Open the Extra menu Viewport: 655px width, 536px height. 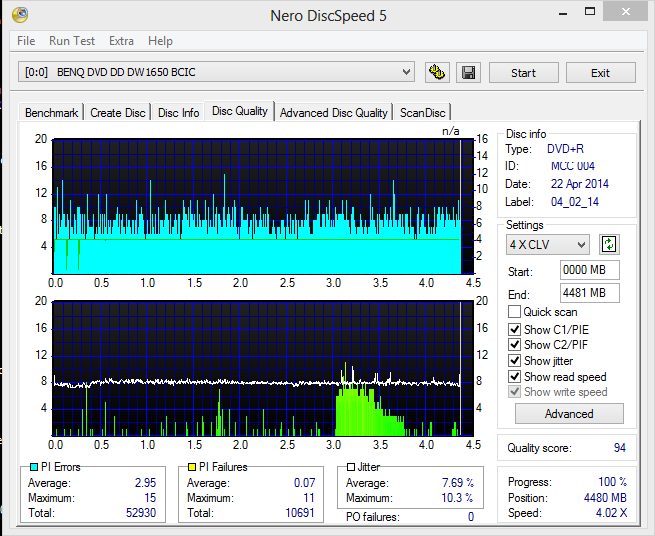point(121,41)
